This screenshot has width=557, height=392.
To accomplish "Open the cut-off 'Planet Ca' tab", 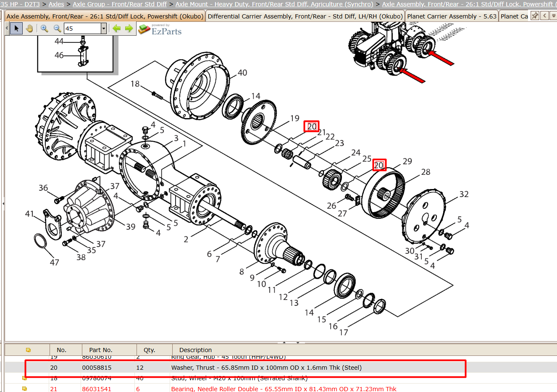I will tap(514, 16).
